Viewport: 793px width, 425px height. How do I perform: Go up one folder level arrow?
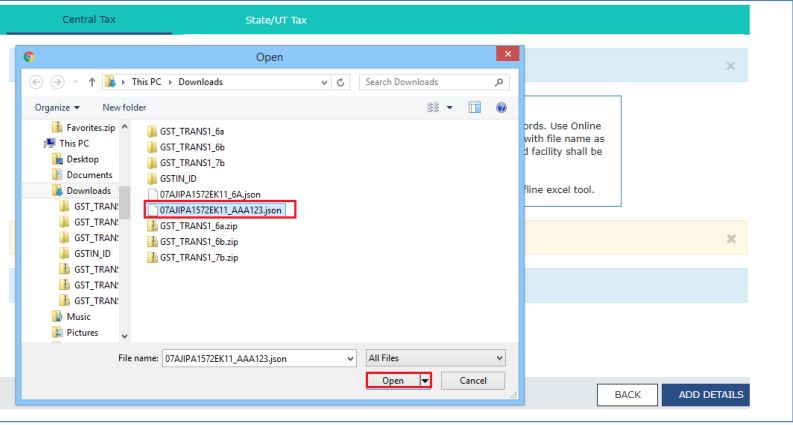click(x=92, y=82)
